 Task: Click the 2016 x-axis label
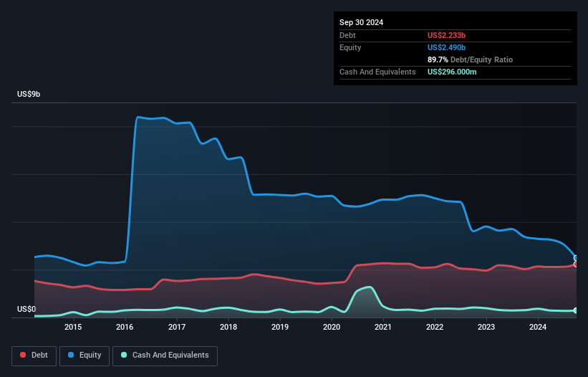coord(125,327)
